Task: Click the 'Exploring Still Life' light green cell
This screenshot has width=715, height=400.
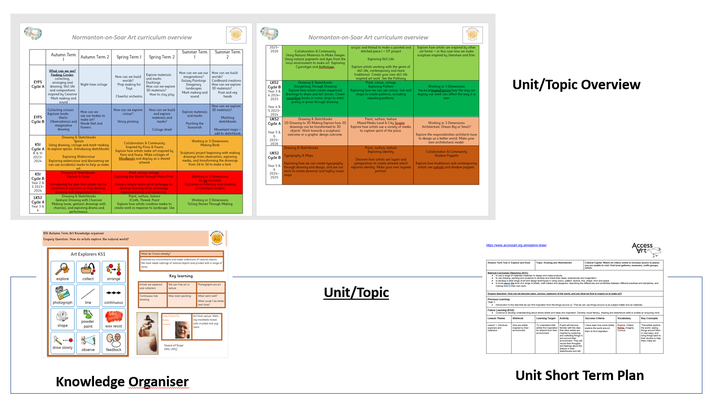Action: (x=381, y=62)
